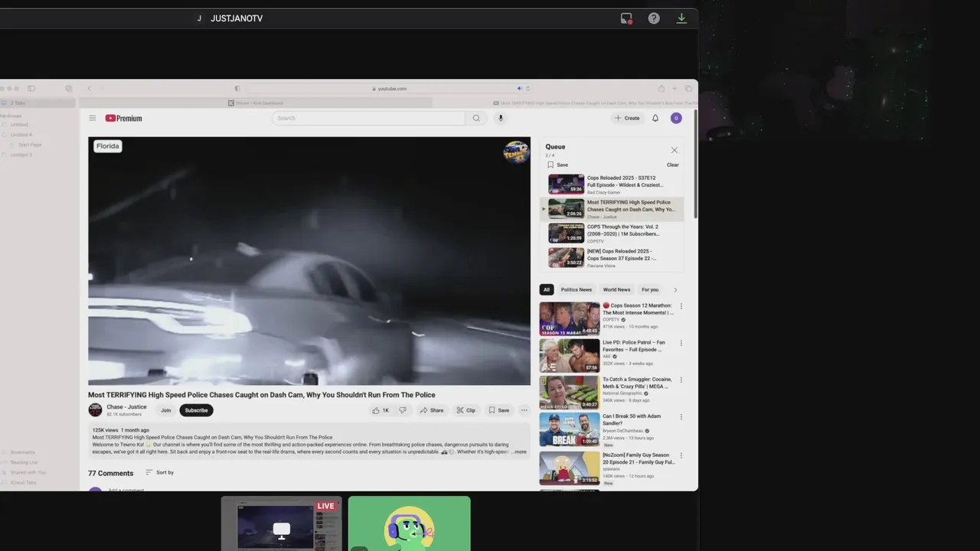
Task: Open options for To Catch a Smuggler video
Action: point(681,380)
